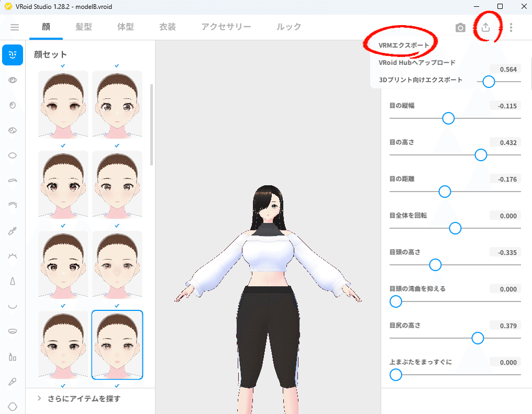Click the slider handle under value 0.564
Viewport: 532px width, 414px height.
[x=489, y=82]
